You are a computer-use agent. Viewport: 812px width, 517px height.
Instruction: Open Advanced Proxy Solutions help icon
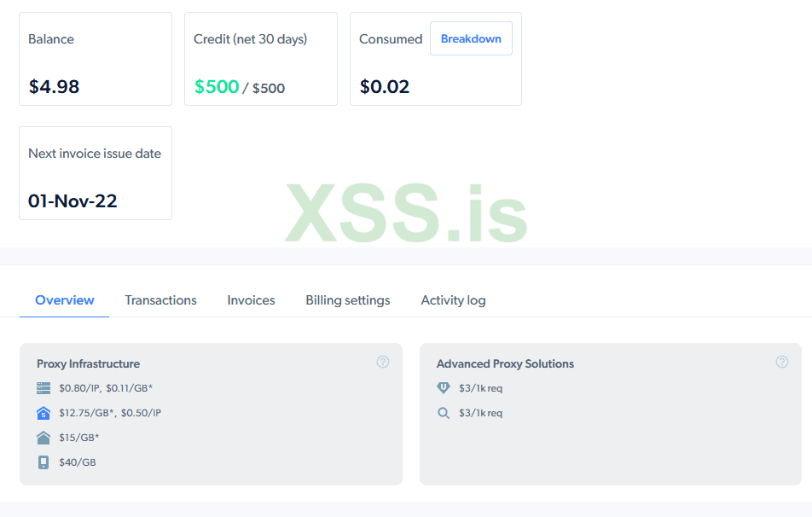(x=782, y=362)
